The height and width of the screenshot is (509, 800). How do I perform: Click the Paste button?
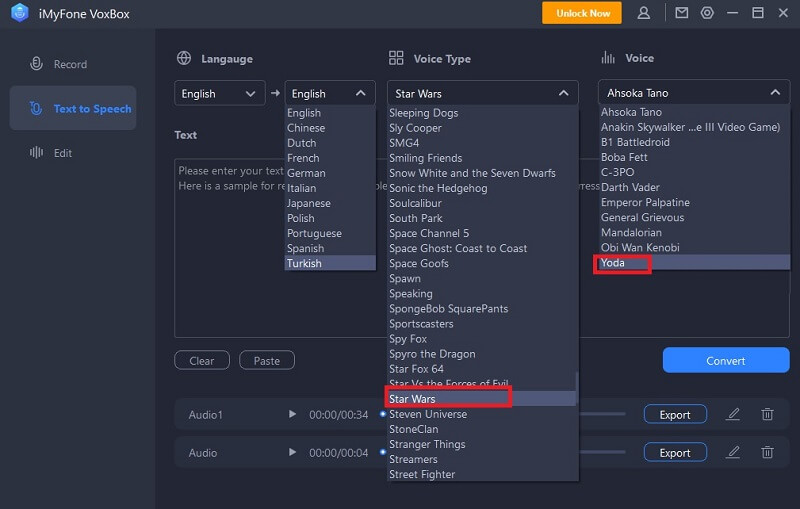click(x=267, y=361)
